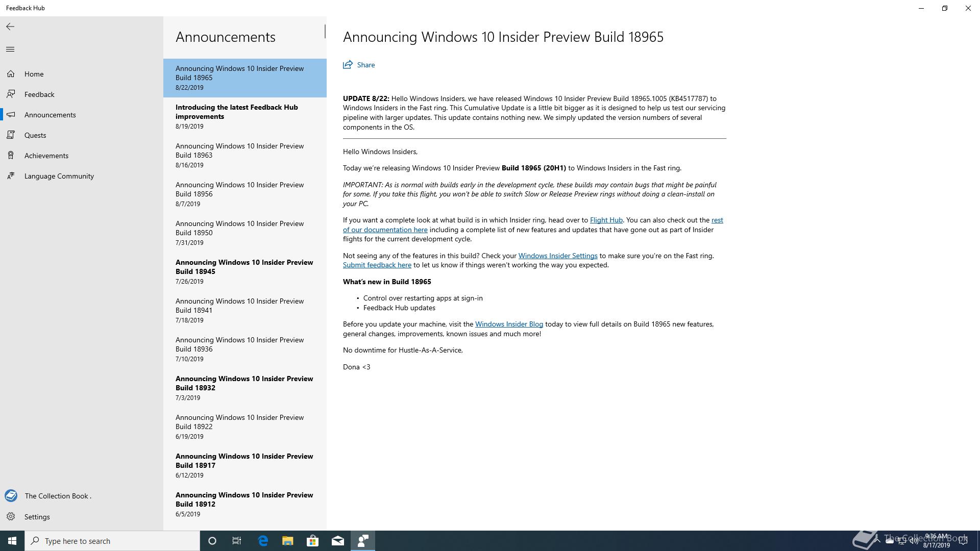Open Mail app from taskbar
Screen dimensions: 980x551
click(338, 541)
